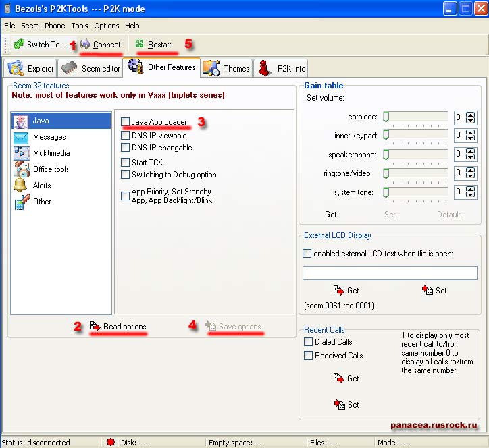Click the Other Features gear icon

pos(136,66)
